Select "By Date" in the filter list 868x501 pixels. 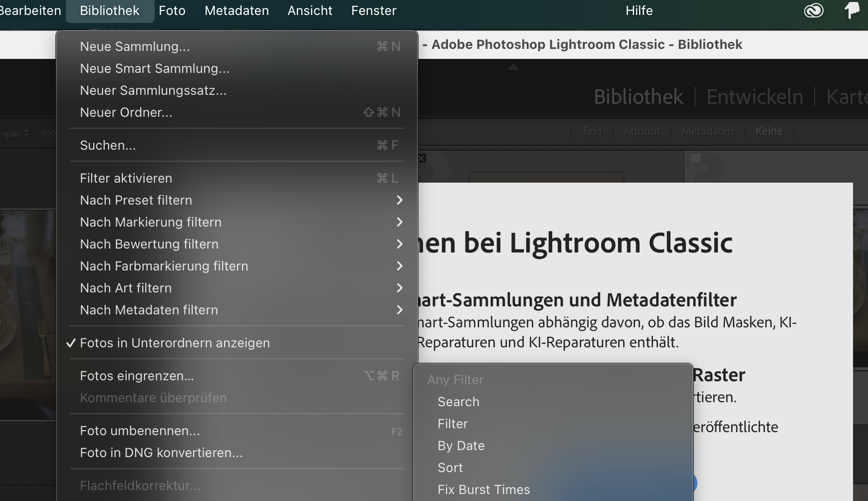pyautogui.click(x=461, y=446)
